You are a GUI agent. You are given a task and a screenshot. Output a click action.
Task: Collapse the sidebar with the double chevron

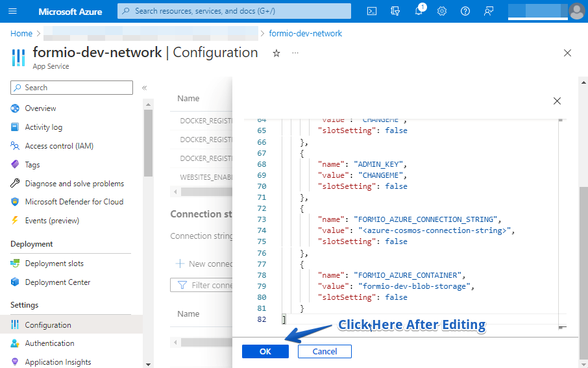coord(144,88)
